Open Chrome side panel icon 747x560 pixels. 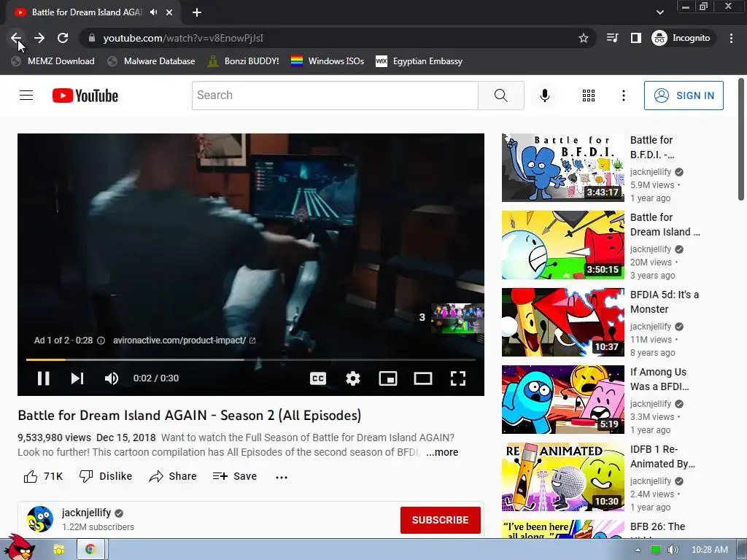[x=636, y=38]
